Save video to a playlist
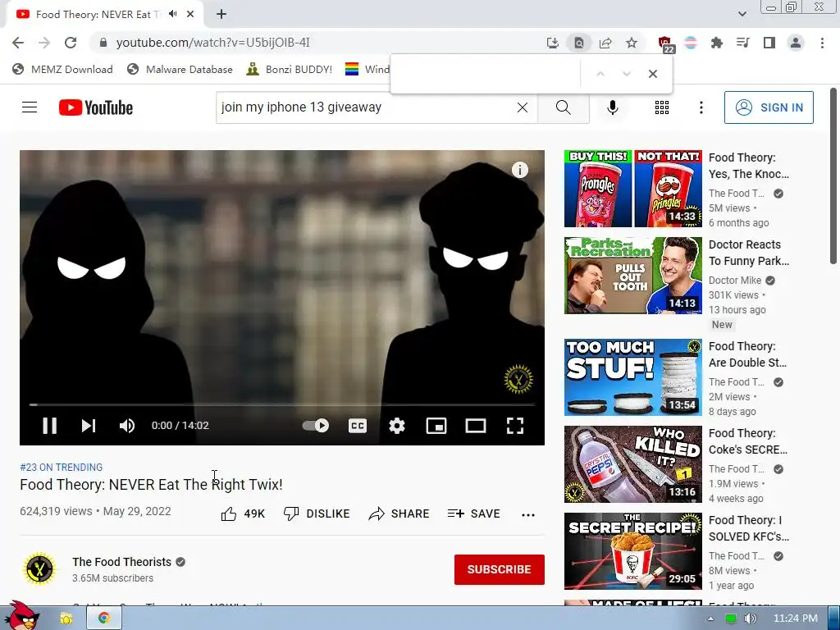This screenshot has width=840, height=630. pos(474,514)
